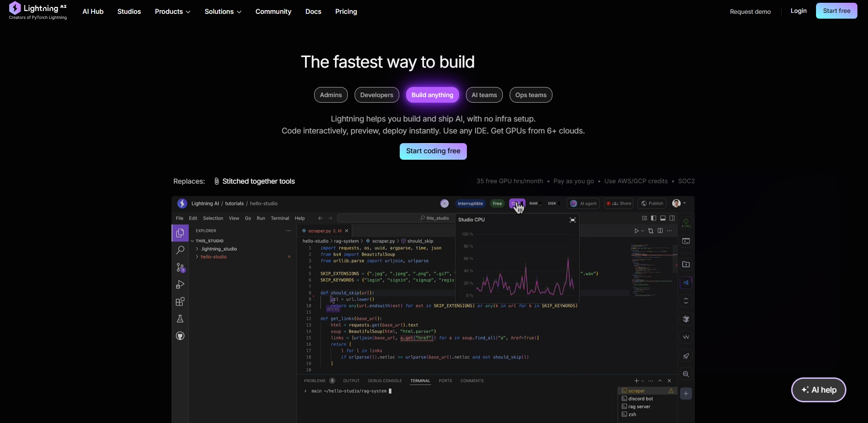Toggle the bottom Panel layout icon

click(x=663, y=218)
